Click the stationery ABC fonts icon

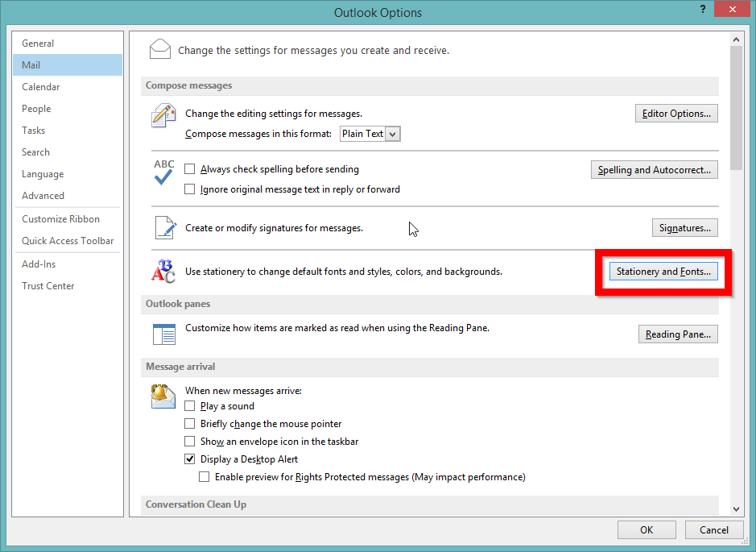coord(163,272)
